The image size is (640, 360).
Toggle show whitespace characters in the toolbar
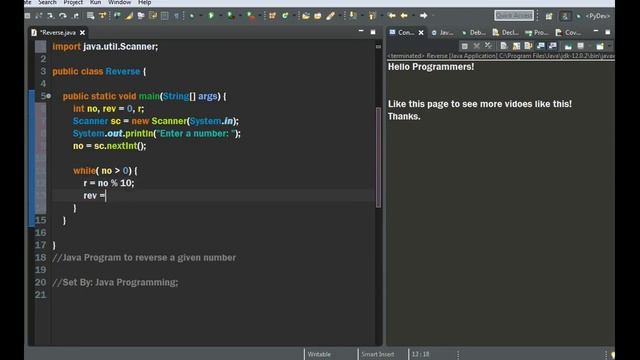(x=176, y=16)
